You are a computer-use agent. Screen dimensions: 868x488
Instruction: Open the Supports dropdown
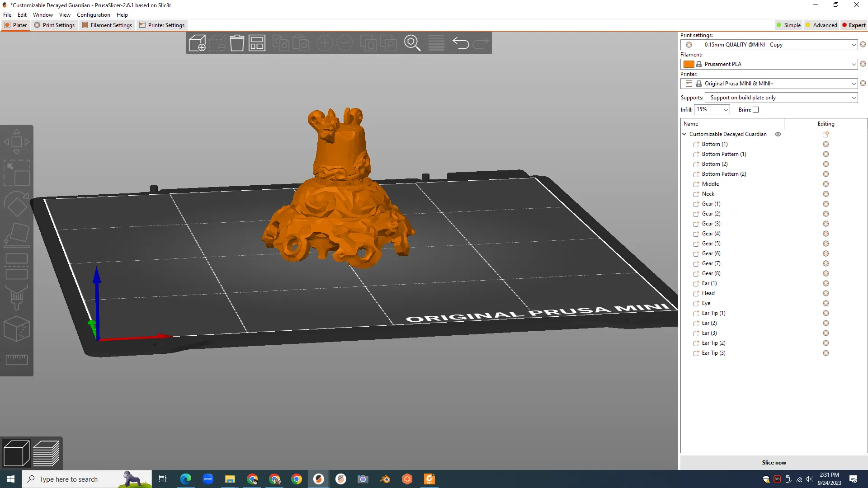tap(781, 98)
